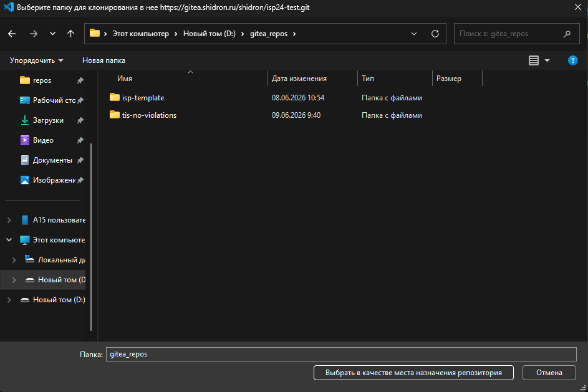This screenshot has height=392, width=588.
Task: Go back using the left arrow
Action: click(12, 34)
